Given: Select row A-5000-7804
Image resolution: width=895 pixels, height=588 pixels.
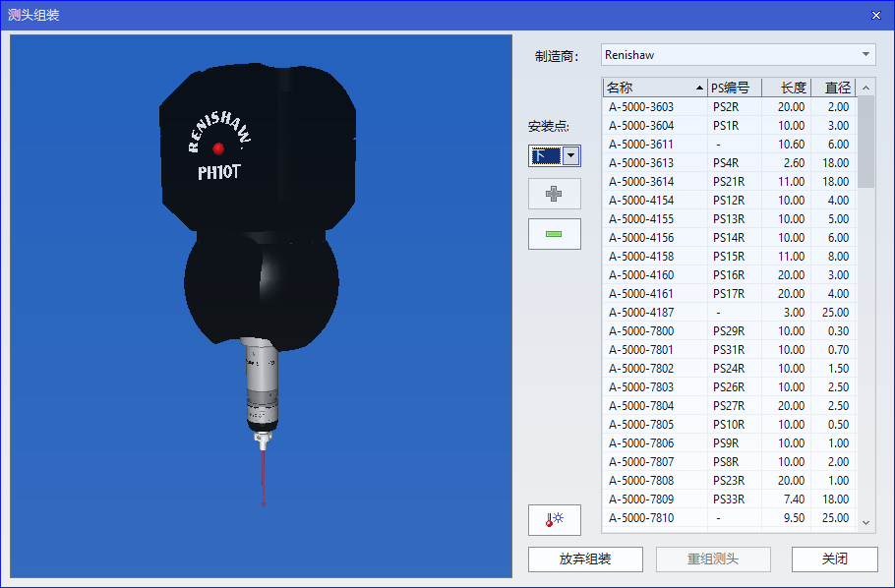Looking at the screenshot, I should (730, 406).
